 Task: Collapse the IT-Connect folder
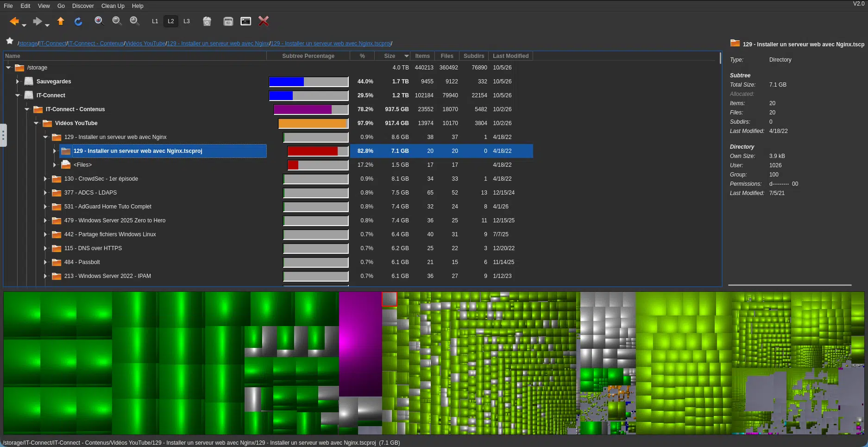pyautogui.click(x=18, y=95)
